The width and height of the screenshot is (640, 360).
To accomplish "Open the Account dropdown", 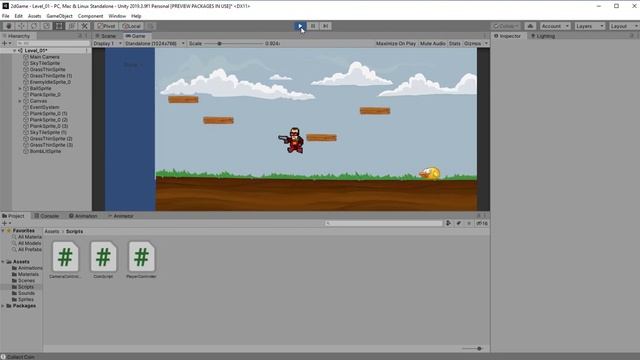I will tap(555, 26).
